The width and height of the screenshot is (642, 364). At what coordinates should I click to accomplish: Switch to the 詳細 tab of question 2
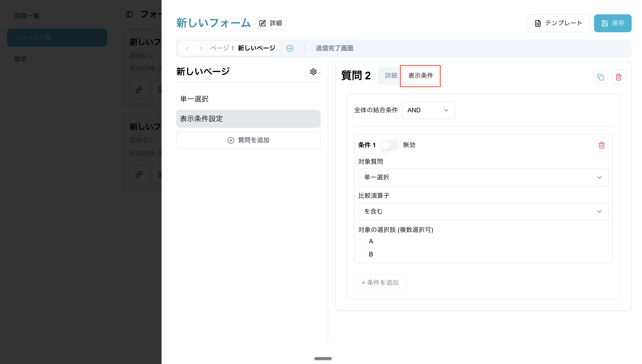(x=391, y=76)
